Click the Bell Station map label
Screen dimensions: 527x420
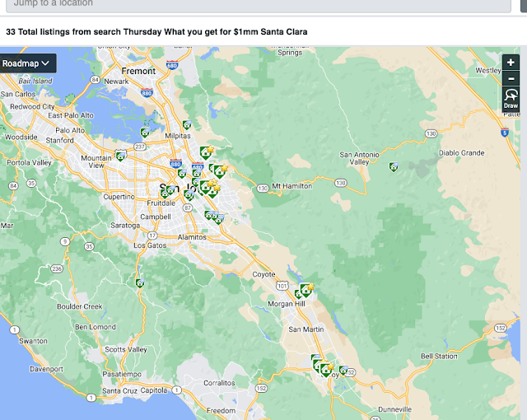tap(439, 356)
